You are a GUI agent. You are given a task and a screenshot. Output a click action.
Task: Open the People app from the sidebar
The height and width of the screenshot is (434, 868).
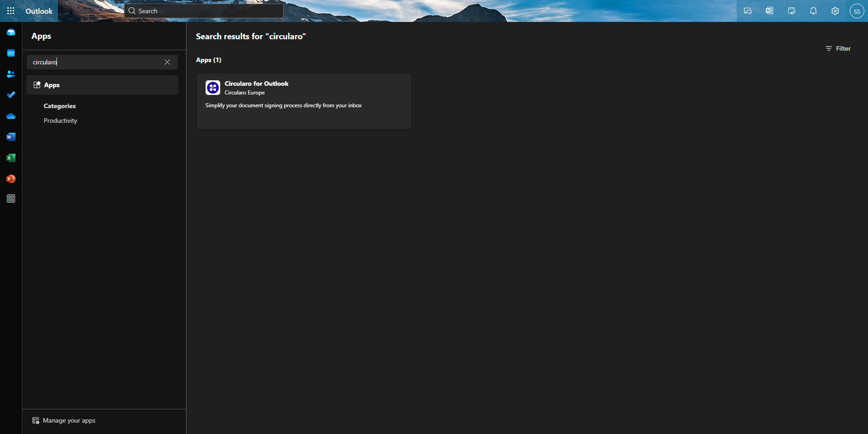(x=10, y=74)
